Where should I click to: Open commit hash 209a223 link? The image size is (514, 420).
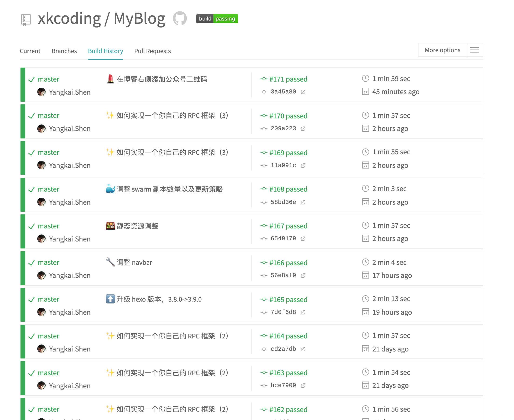coord(283,128)
